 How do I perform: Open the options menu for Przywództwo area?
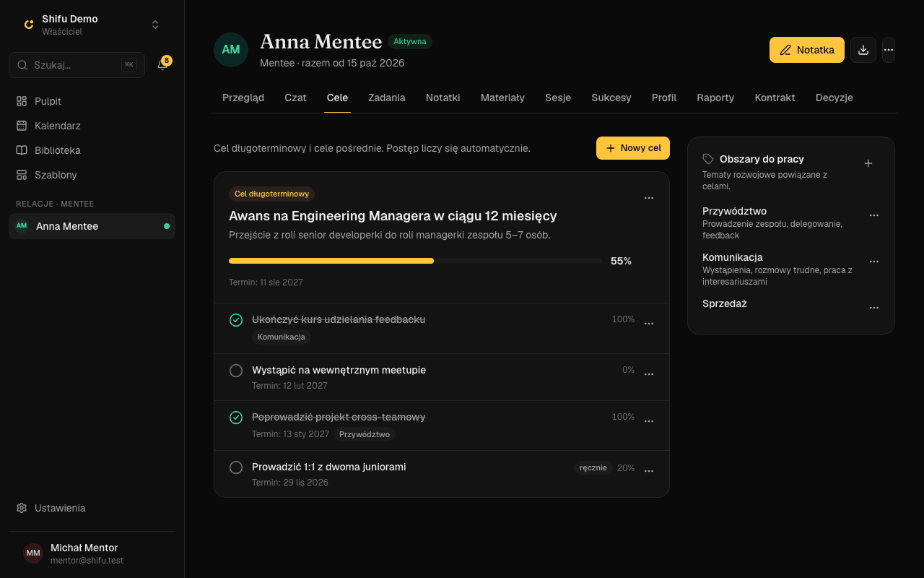tap(874, 215)
